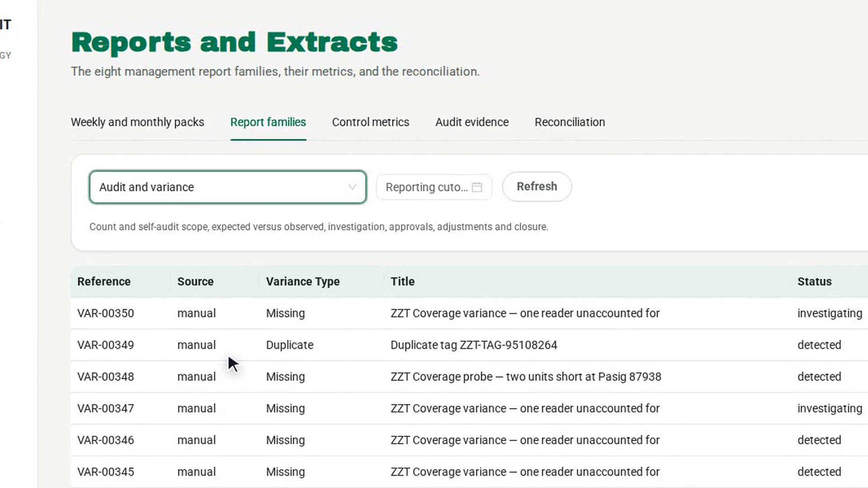The width and height of the screenshot is (868, 488).
Task: Click the Duplicate variance type cell
Action: [x=290, y=345]
